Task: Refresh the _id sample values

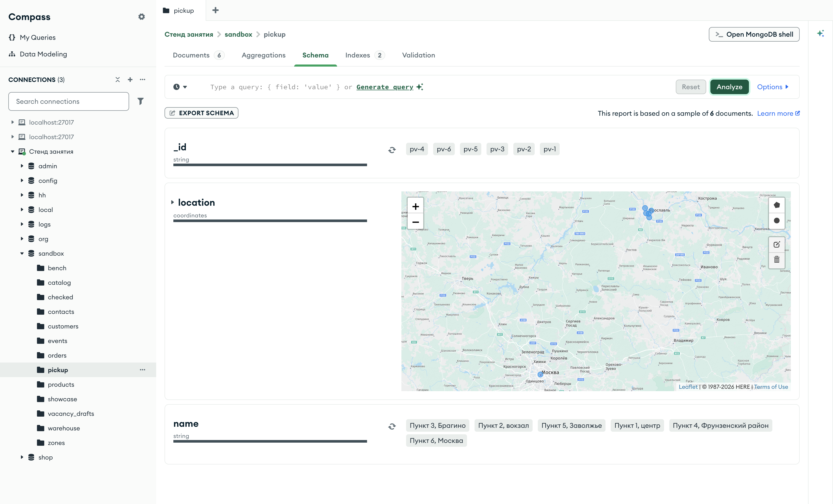Action: tap(392, 150)
